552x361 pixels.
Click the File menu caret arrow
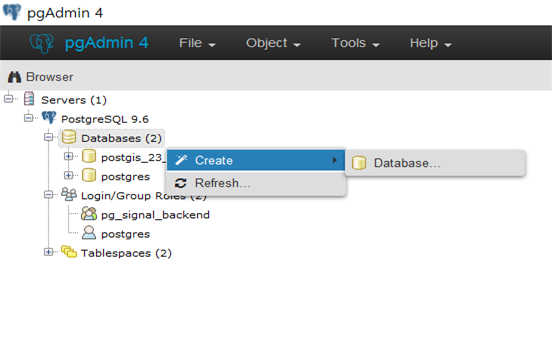click(x=212, y=45)
